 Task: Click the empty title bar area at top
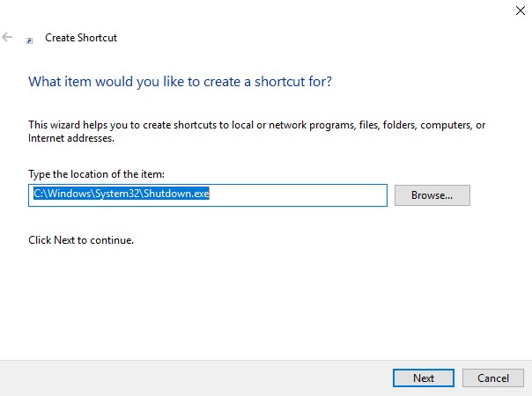click(264, 12)
